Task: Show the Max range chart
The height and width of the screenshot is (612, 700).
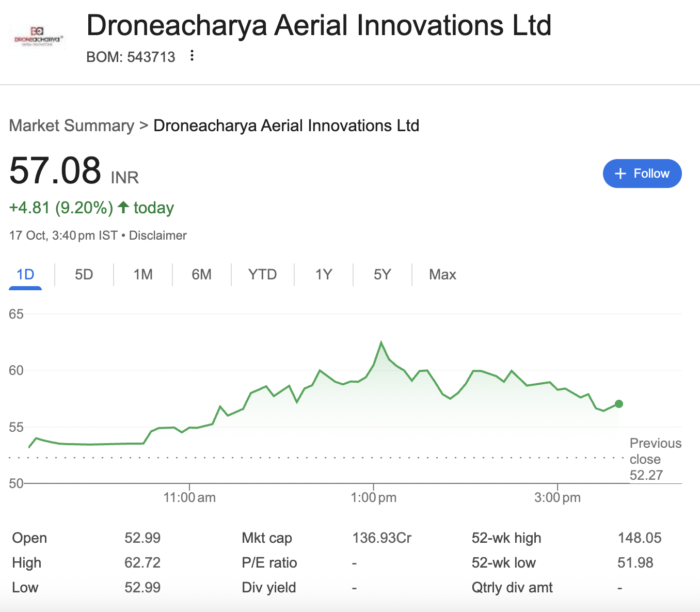Action: coord(442,274)
